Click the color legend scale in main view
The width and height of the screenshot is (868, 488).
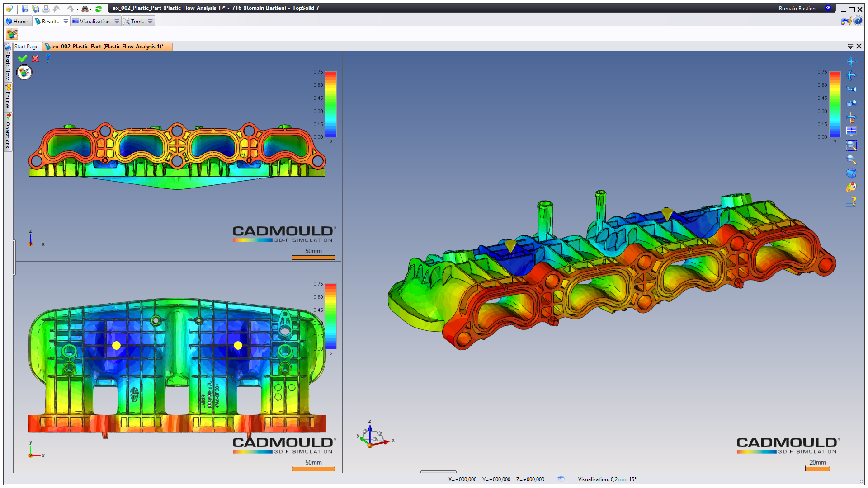(835, 104)
